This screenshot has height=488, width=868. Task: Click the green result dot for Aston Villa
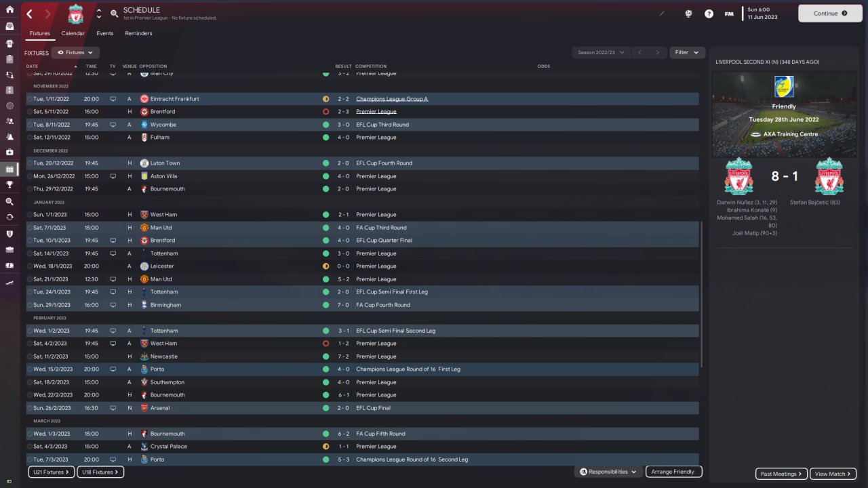326,176
